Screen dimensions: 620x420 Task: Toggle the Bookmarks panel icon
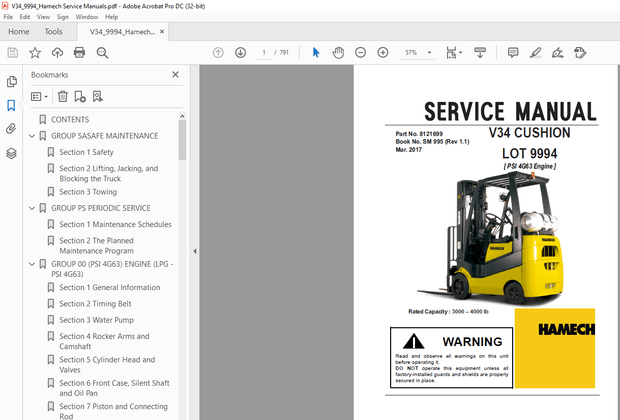(x=11, y=105)
